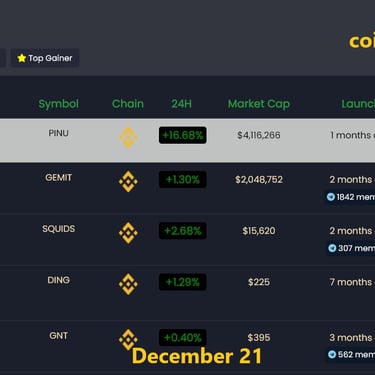Click the BNB chain icon for PINU
Viewport: 375px width, 375px height.
pos(128,137)
